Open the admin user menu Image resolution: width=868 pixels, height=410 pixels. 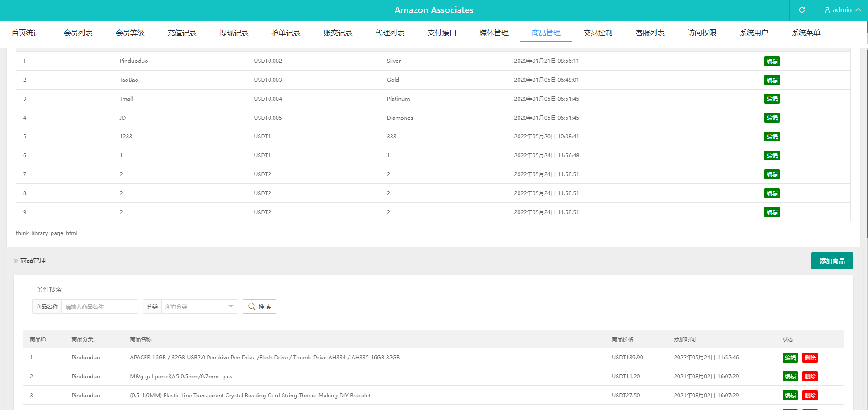(x=842, y=10)
